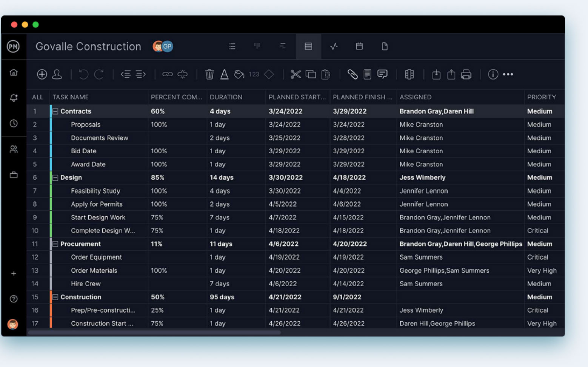Switch to the Calendar view
This screenshot has width=588, height=367.
click(x=359, y=46)
